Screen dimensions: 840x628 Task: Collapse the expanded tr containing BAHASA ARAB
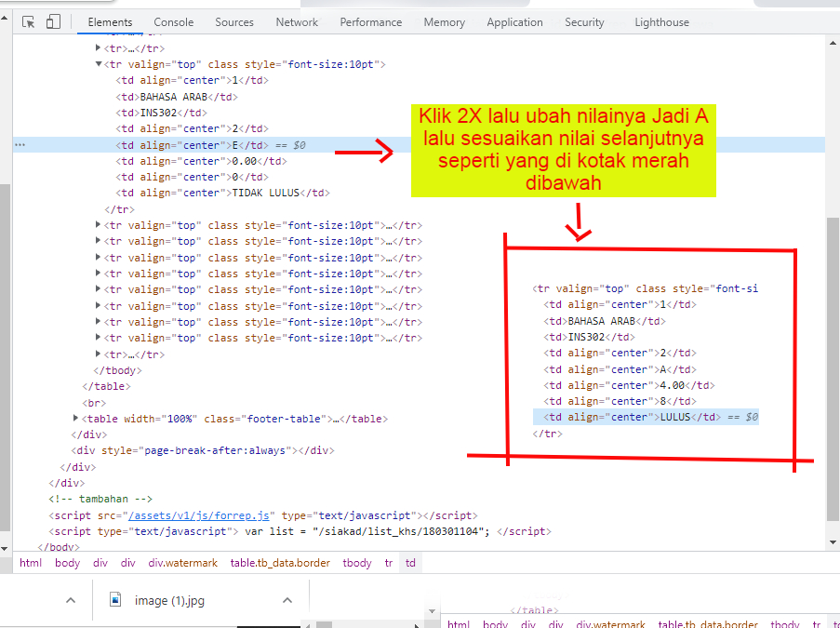coord(99,64)
